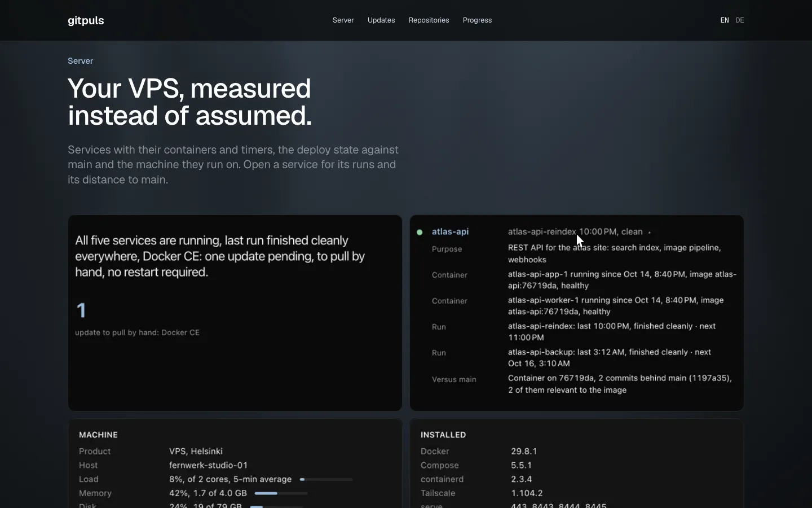
Task: Click the 'Host' label in the Machine card
Action: [x=88, y=465]
